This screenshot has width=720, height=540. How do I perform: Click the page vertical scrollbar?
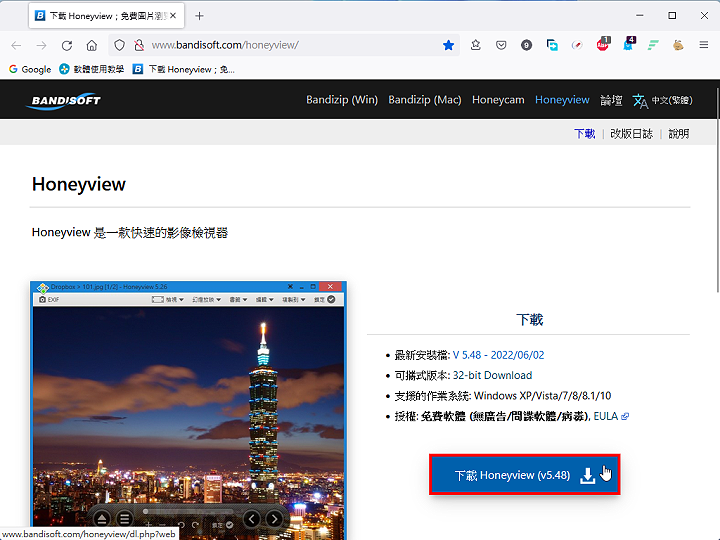[x=717, y=188]
